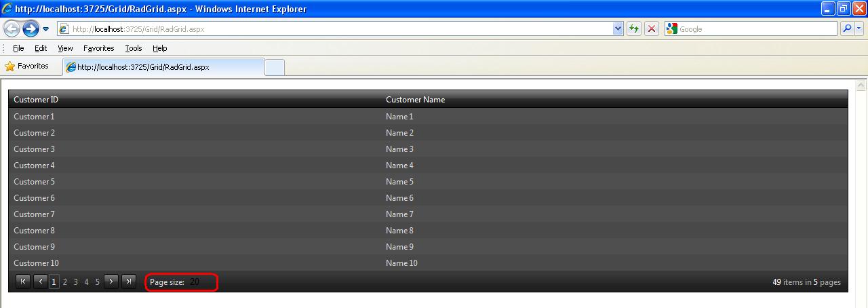The width and height of the screenshot is (868, 308).
Task: Click the Name 9 cell
Action: point(614,247)
